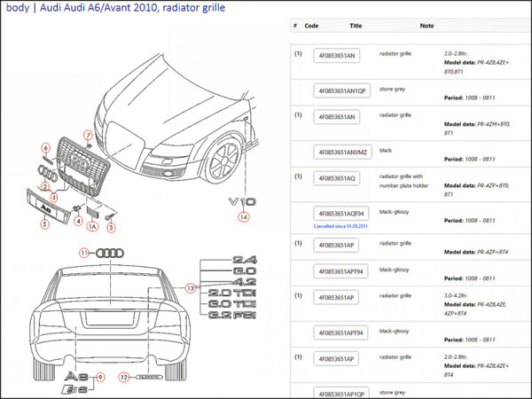Click the Note column header

coord(426,27)
